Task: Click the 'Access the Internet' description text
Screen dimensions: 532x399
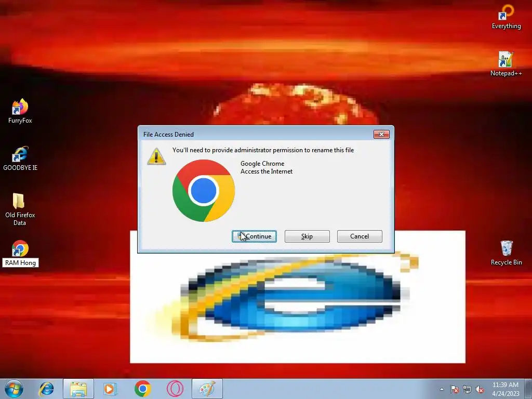Action: click(x=267, y=171)
